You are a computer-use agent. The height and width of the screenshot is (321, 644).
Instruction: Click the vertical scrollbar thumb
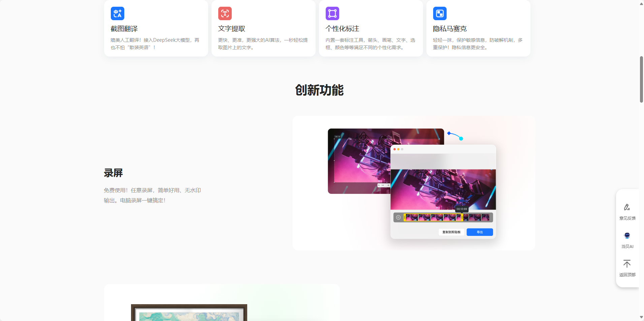tap(641, 79)
